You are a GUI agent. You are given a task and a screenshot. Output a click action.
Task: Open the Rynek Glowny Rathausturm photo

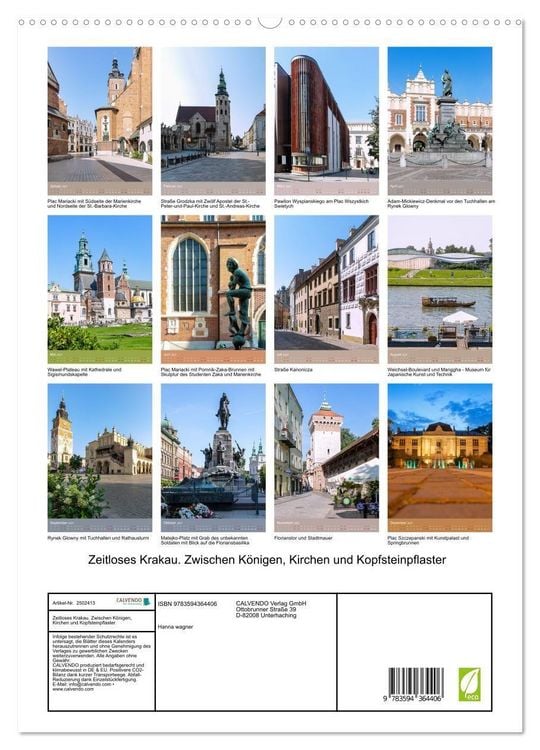coord(100,457)
